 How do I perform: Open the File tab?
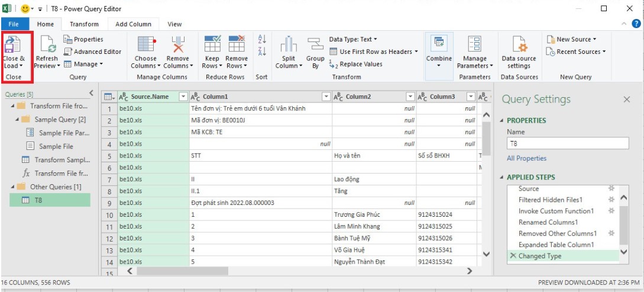(14, 24)
